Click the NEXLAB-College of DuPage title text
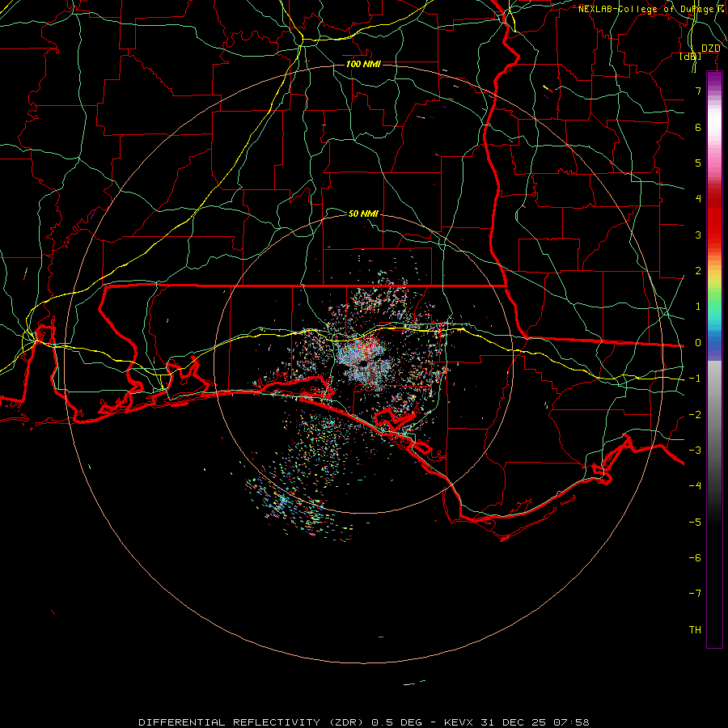The width and height of the screenshot is (728, 728). click(x=652, y=9)
